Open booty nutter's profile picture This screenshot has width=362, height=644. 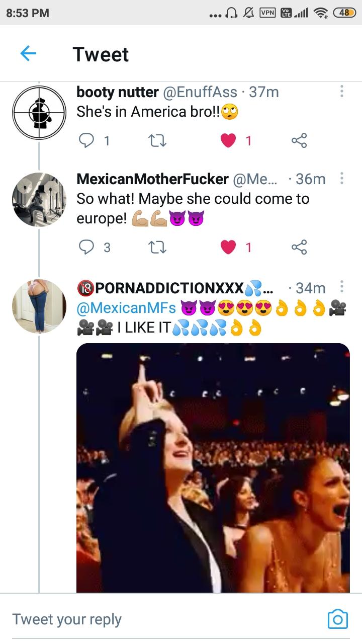pos(39,112)
